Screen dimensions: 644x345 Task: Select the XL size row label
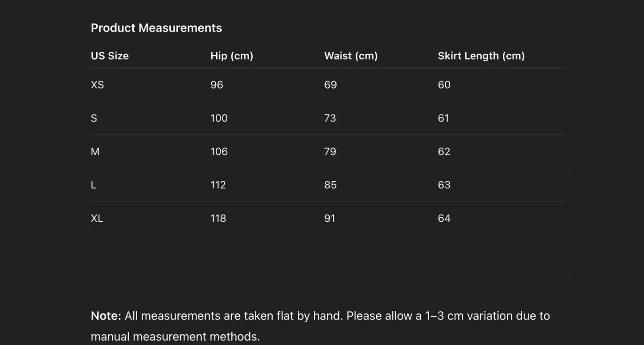[97, 218]
